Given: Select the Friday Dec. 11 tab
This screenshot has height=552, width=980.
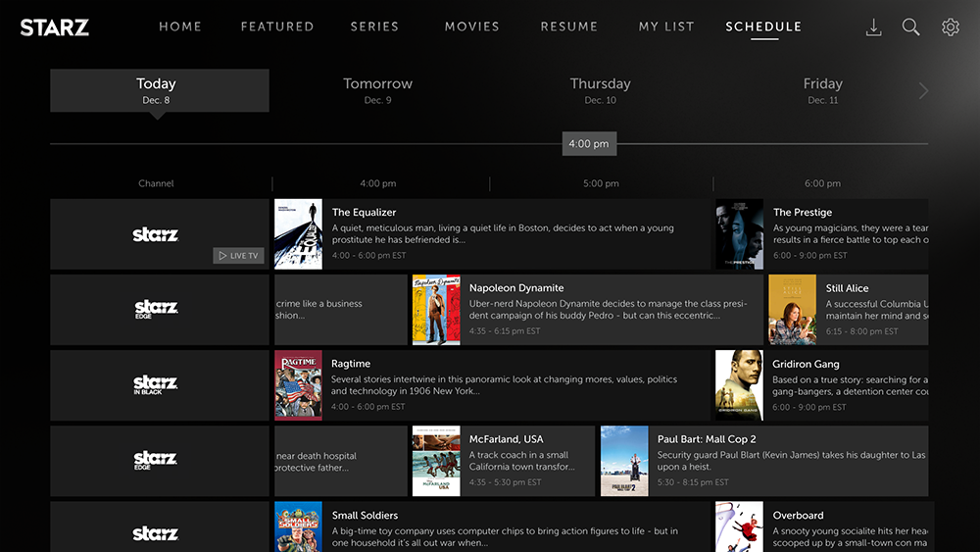Looking at the screenshot, I should [822, 90].
